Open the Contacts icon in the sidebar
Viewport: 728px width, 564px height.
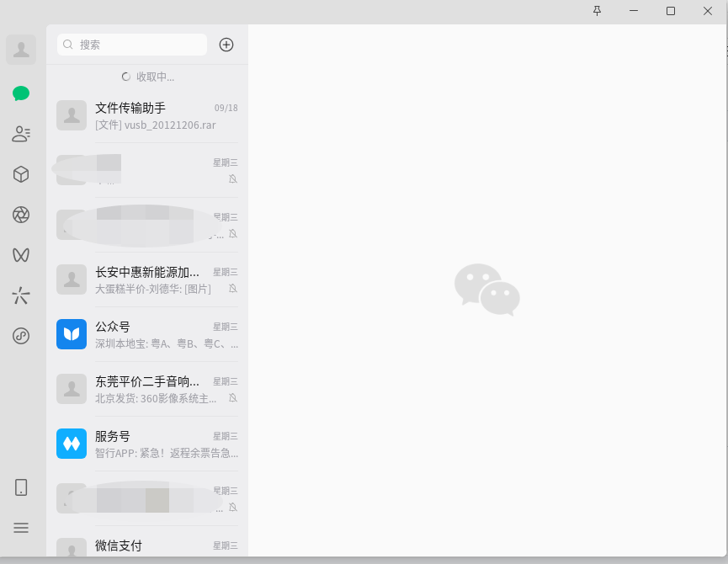(21, 134)
